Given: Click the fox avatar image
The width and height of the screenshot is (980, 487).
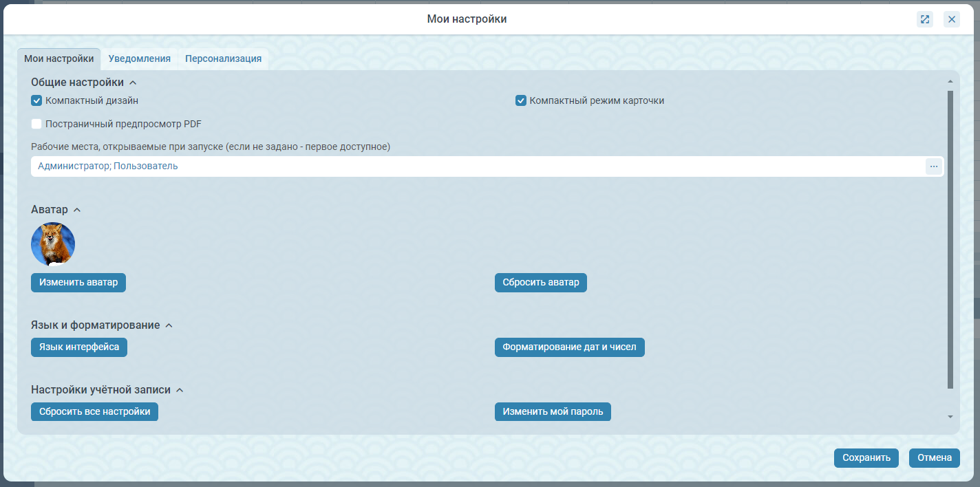Looking at the screenshot, I should pyautogui.click(x=53, y=244).
